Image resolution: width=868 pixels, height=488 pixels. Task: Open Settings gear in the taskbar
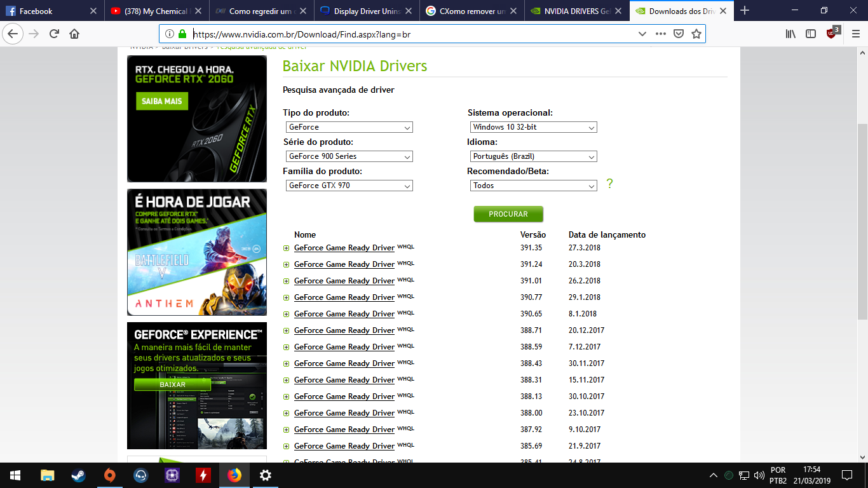pos(266,475)
